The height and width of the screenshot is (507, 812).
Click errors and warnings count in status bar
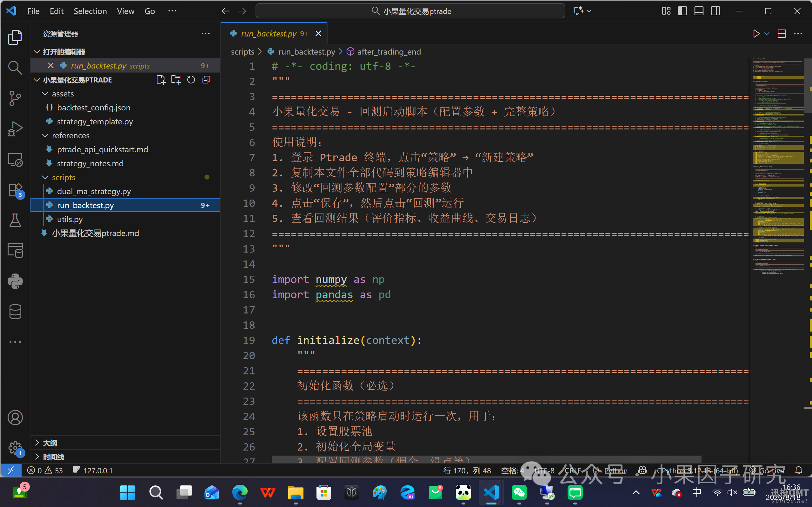click(45, 470)
